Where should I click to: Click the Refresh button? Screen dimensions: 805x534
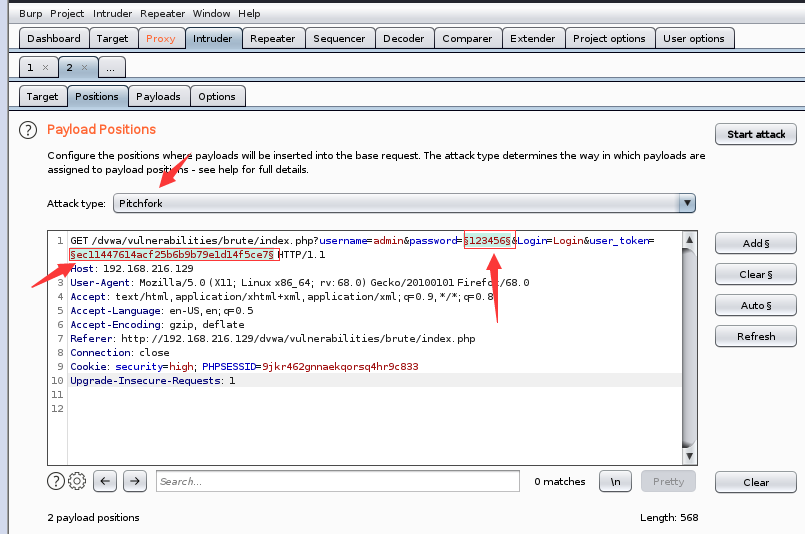click(756, 336)
